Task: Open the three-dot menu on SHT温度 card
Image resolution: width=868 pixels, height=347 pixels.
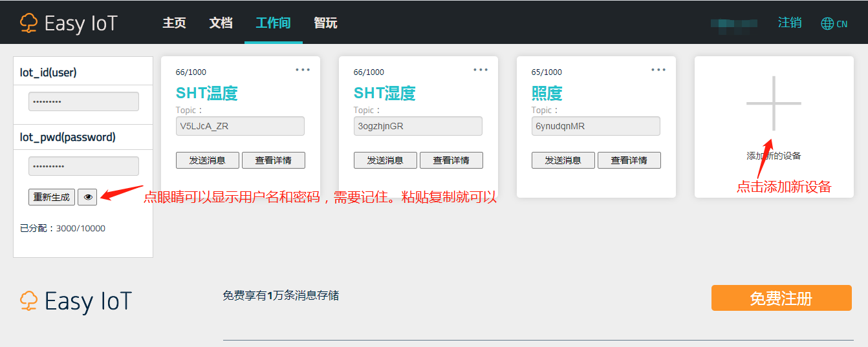Action: pos(303,70)
